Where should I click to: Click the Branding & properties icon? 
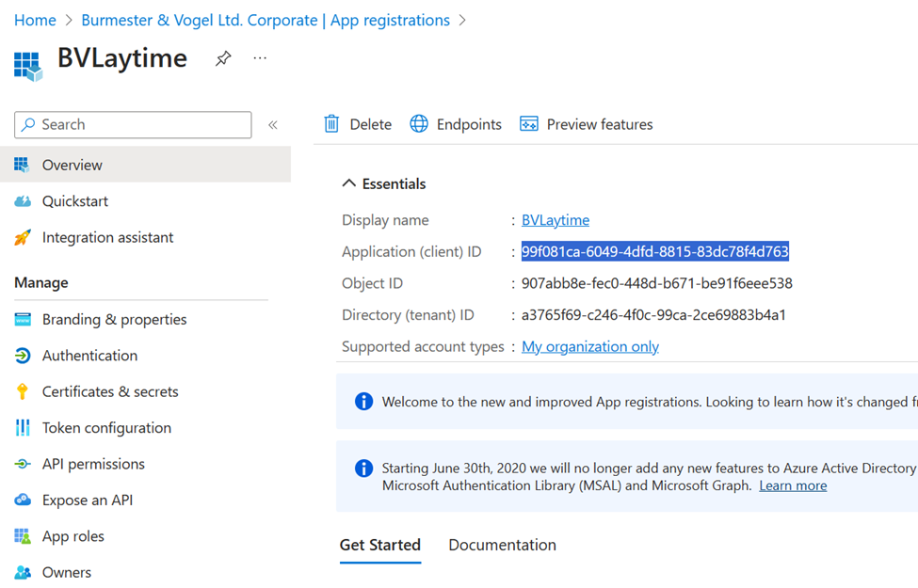tap(23, 320)
